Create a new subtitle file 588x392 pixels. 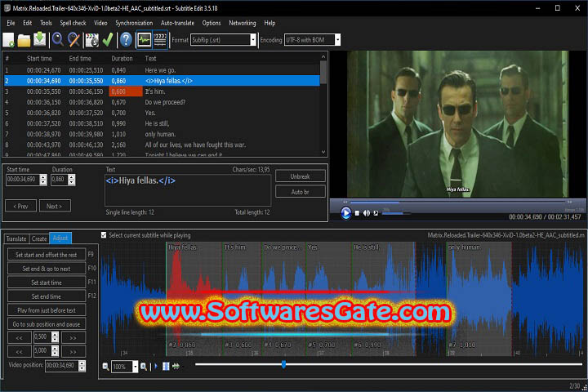(x=9, y=40)
